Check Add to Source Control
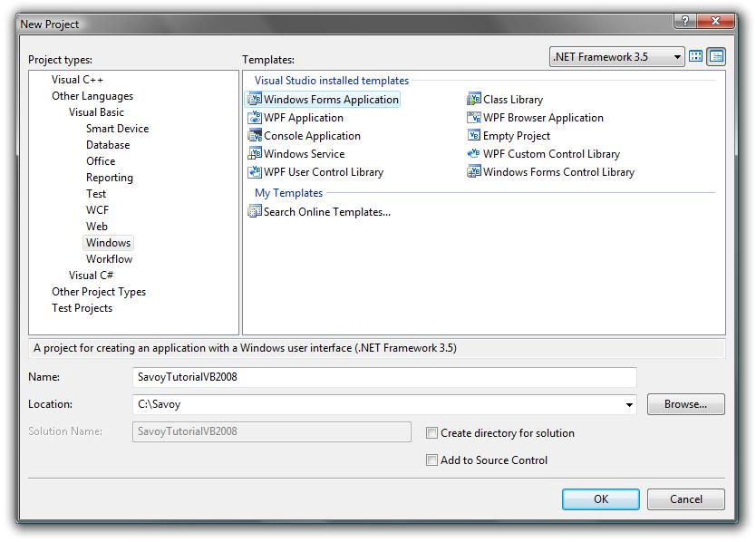Viewport: 756px width, 542px height. coord(431,460)
